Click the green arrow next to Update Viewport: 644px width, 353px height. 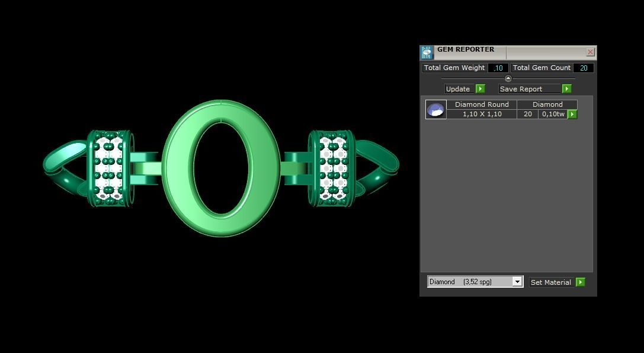tap(480, 89)
